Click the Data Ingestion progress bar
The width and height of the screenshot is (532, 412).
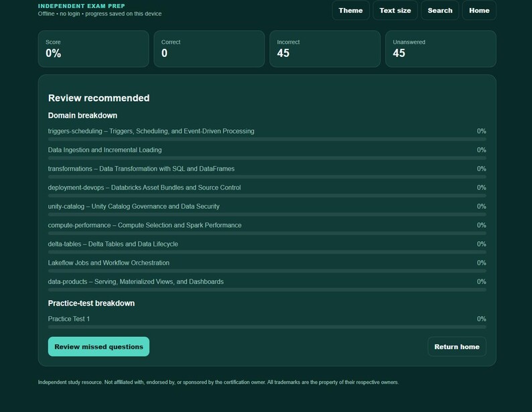click(267, 158)
